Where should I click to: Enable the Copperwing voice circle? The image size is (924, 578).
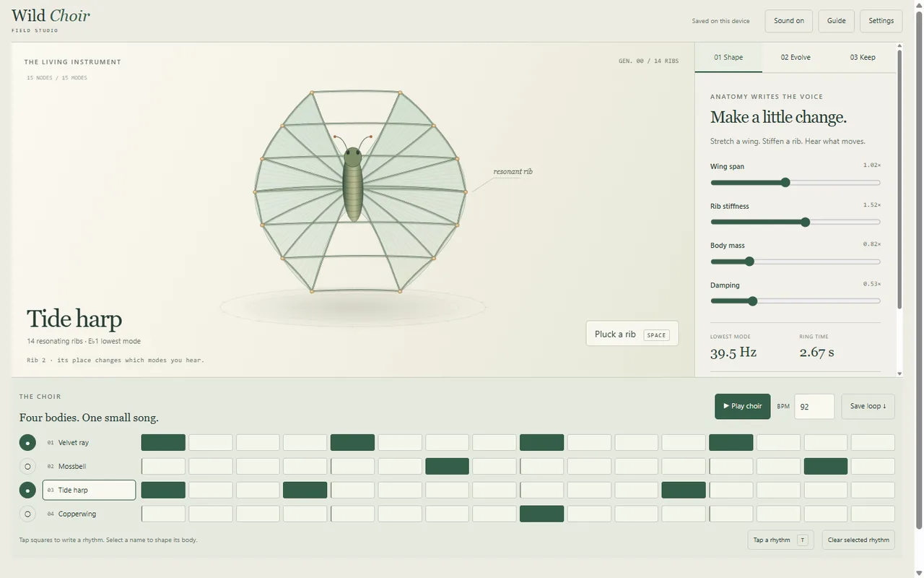pyautogui.click(x=27, y=514)
